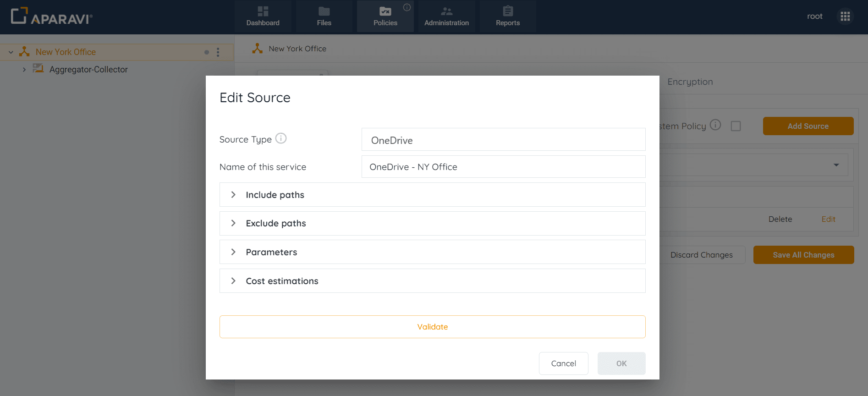The width and height of the screenshot is (868, 396).
Task: Click the Add Source button
Action: tap(808, 126)
